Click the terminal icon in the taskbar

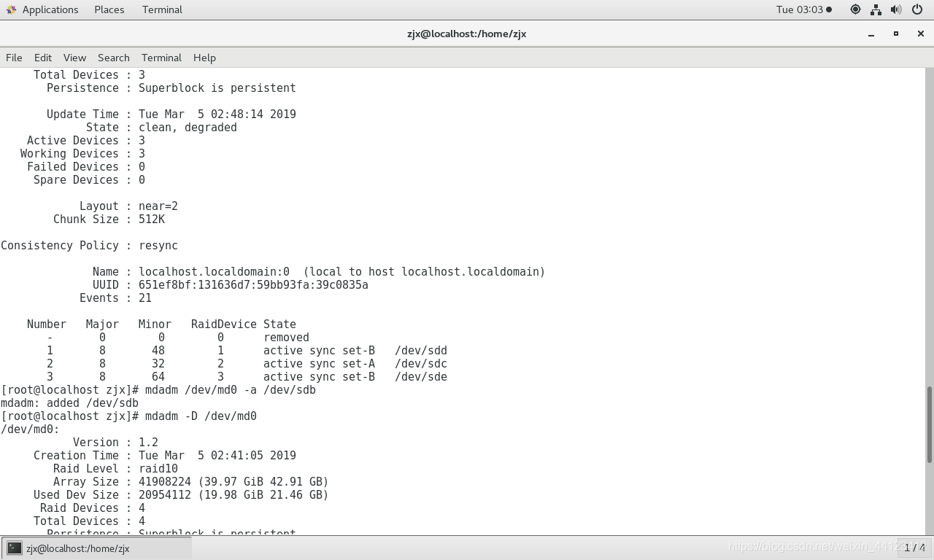pyautogui.click(x=14, y=548)
